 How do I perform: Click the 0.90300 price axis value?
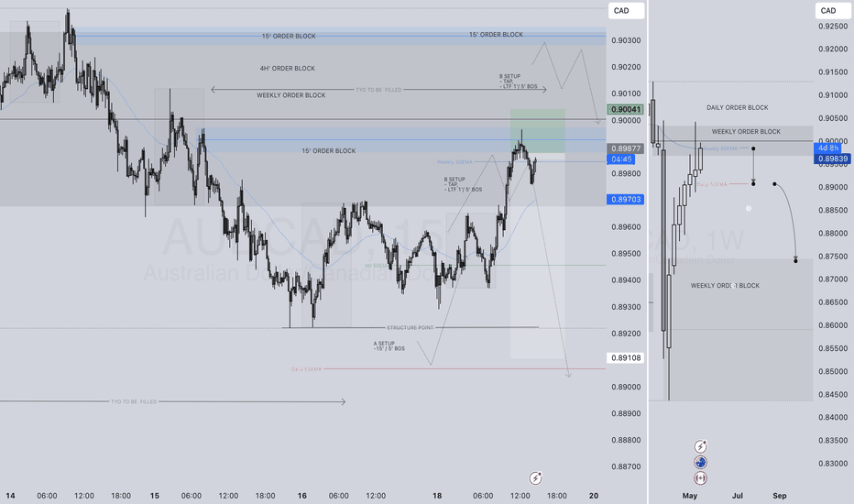click(626, 41)
